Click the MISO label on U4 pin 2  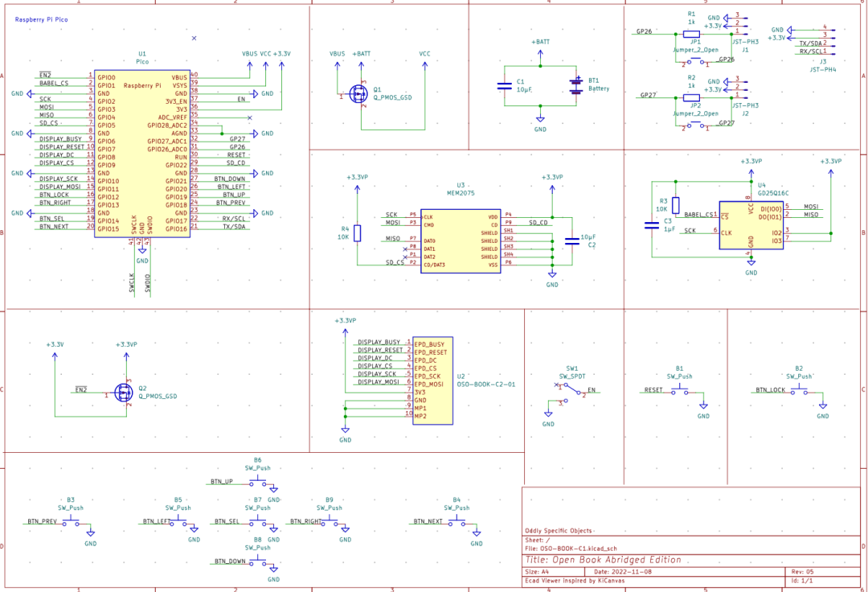[811, 214]
